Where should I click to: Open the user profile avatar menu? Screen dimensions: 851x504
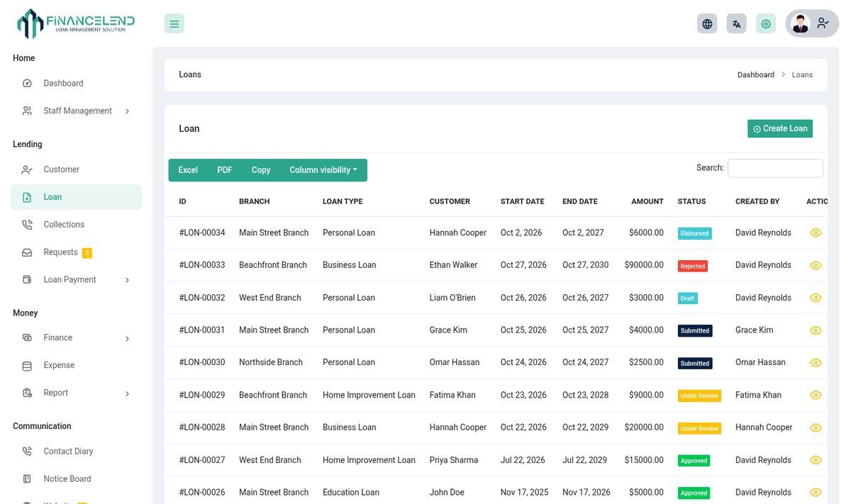click(812, 23)
